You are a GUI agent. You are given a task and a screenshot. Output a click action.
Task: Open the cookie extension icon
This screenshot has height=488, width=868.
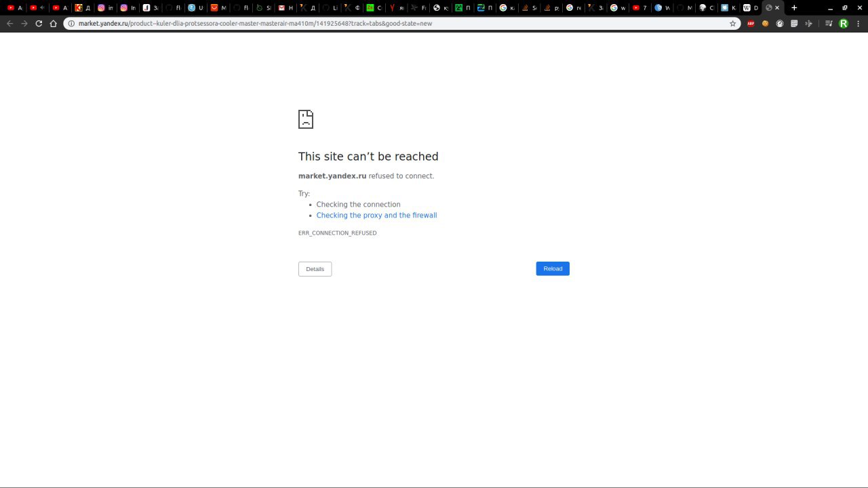[766, 23]
